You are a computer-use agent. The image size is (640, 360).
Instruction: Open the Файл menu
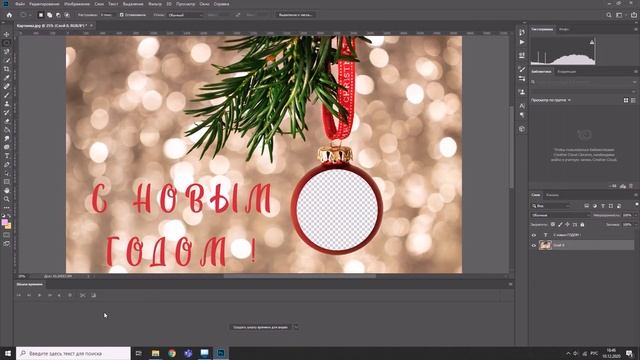20,4
